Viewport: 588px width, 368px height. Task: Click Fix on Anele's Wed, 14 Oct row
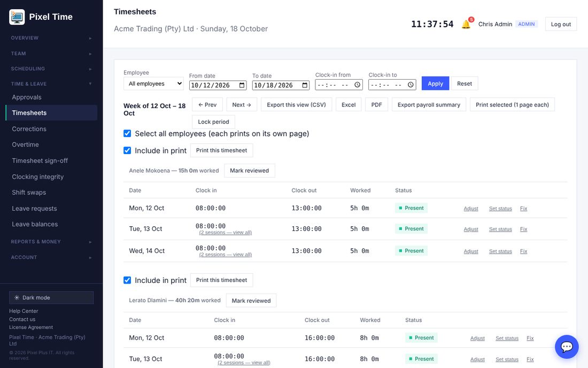[523, 251]
